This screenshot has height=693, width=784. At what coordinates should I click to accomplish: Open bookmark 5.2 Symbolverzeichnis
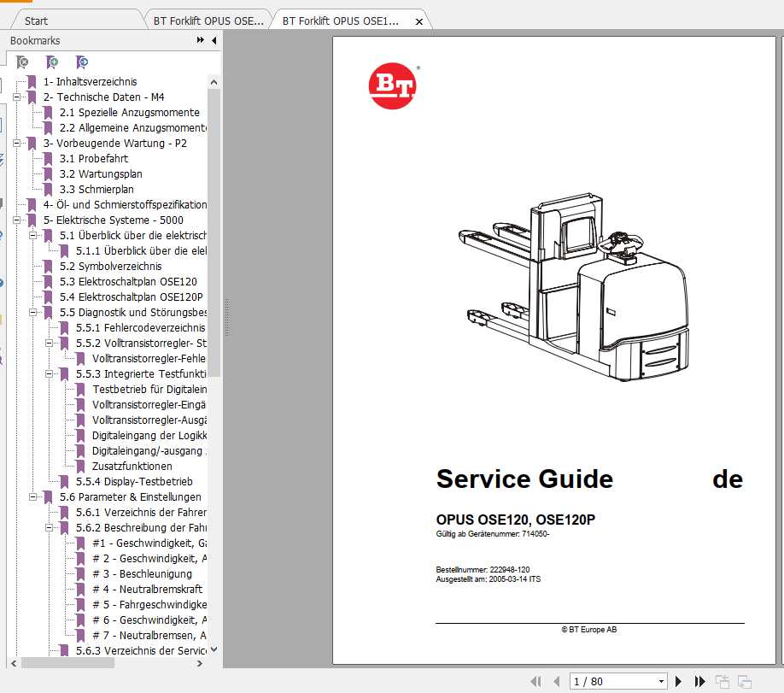(x=110, y=267)
